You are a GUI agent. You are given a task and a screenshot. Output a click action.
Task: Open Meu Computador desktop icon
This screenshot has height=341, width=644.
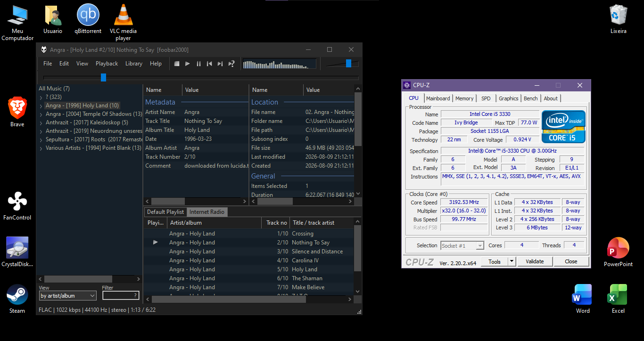point(17,23)
